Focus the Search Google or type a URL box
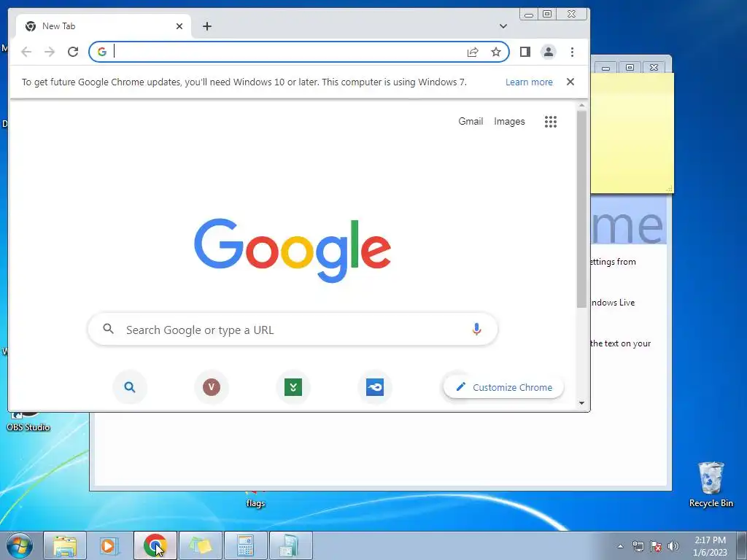 pyautogui.click(x=293, y=329)
